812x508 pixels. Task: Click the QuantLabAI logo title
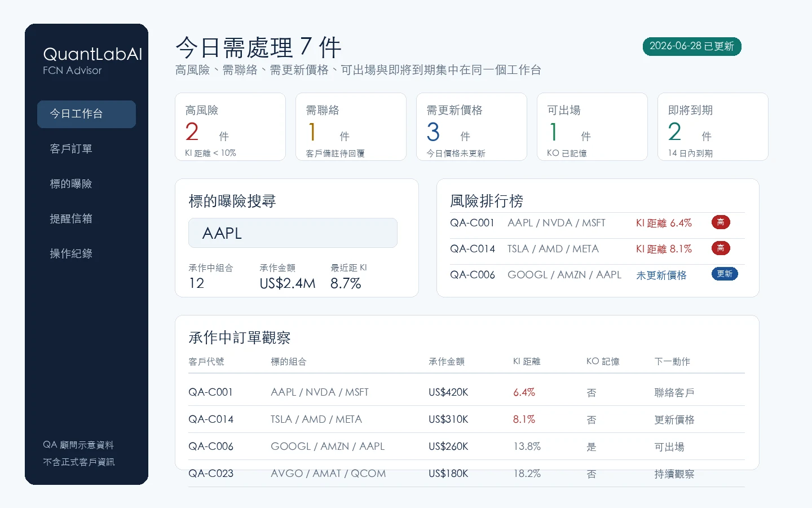click(92, 54)
